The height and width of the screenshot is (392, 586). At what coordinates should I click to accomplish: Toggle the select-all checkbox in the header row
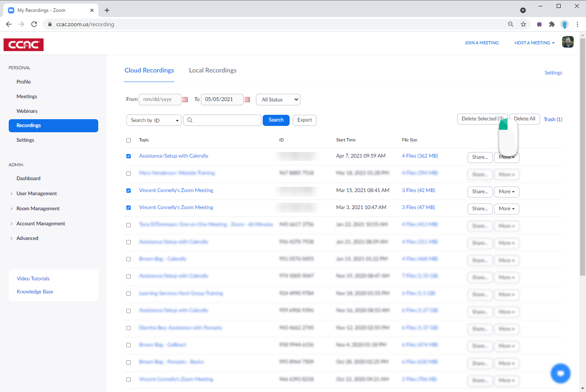tap(128, 140)
